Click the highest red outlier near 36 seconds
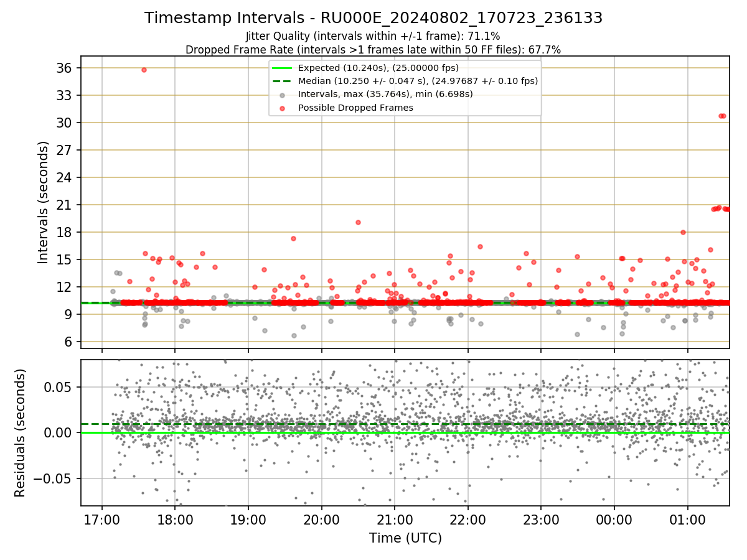 [x=144, y=70]
